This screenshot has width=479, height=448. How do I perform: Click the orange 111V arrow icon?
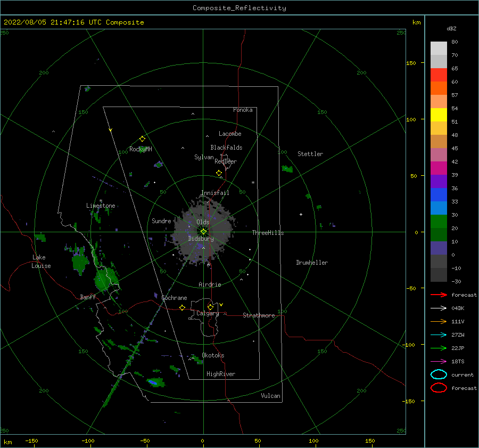pyautogui.click(x=439, y=321)
